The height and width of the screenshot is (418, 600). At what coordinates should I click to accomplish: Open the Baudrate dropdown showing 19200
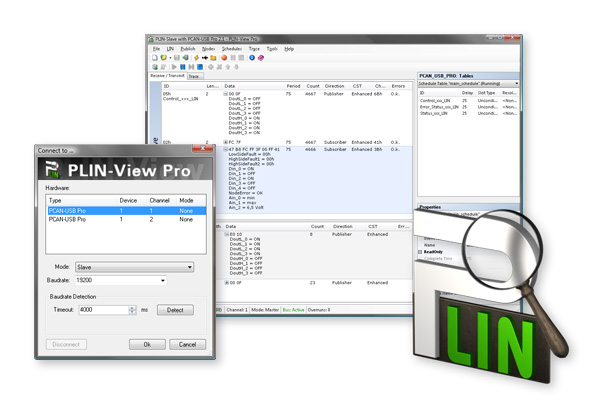[121, 280]
